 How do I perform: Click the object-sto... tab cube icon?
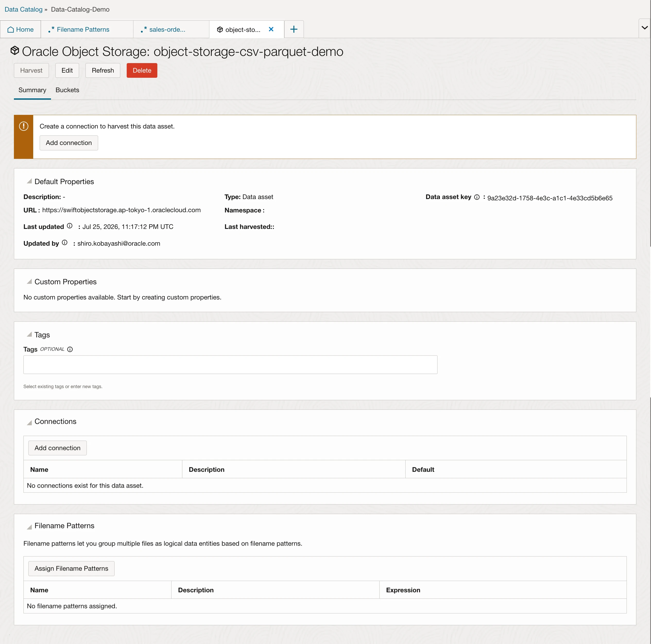point(220,30)
